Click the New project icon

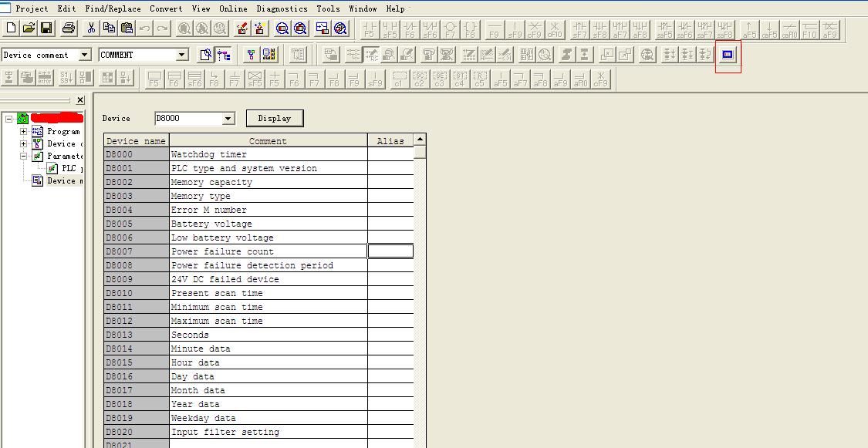[11, 29]
